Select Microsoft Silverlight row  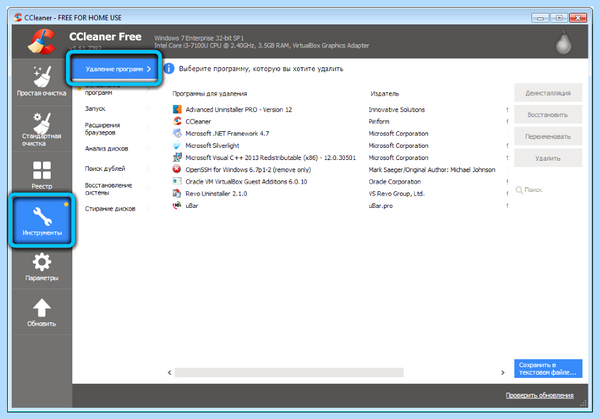pos(340,145)
